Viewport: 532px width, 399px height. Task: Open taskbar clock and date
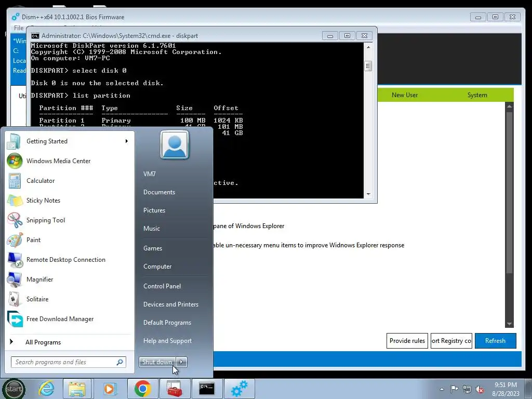point(506,389)
